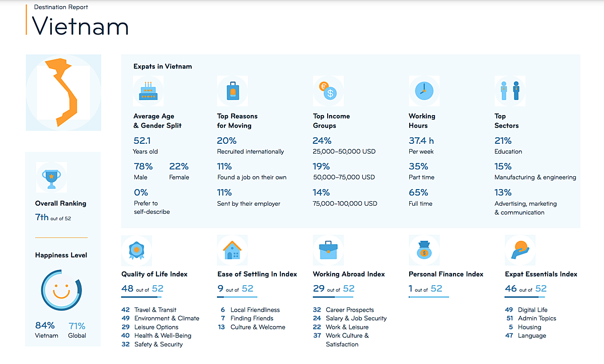Click the trophy Overall Ranking icon

pos(51,177)
